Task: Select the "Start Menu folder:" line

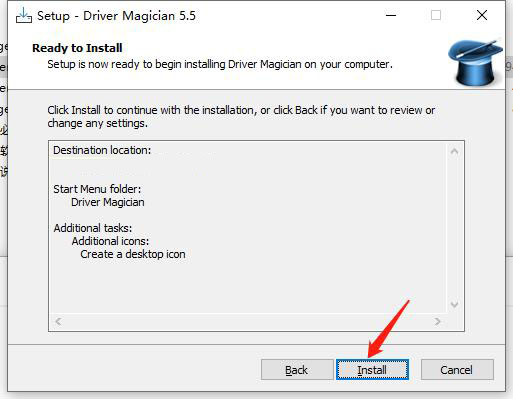Action: 97,189
